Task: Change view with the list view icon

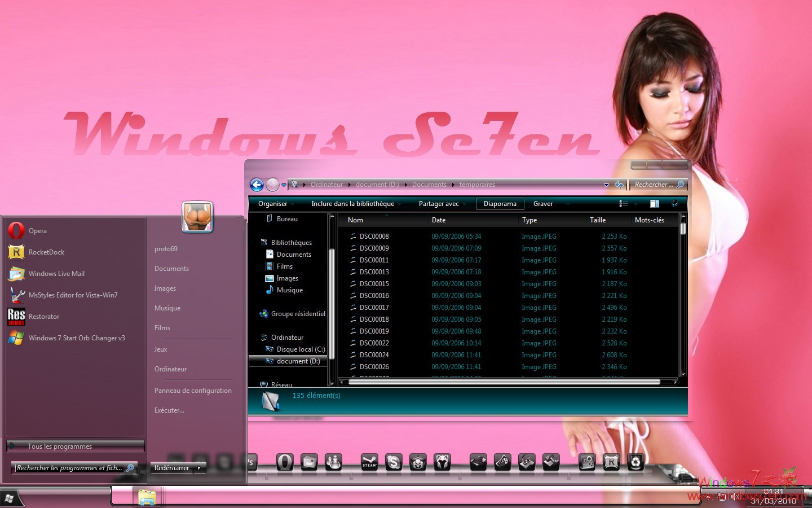Action: [x=623, y=204]
